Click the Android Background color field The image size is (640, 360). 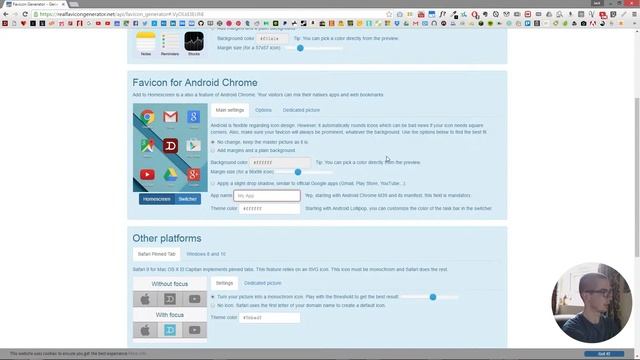pyautogui.click(x=280, y=162)
